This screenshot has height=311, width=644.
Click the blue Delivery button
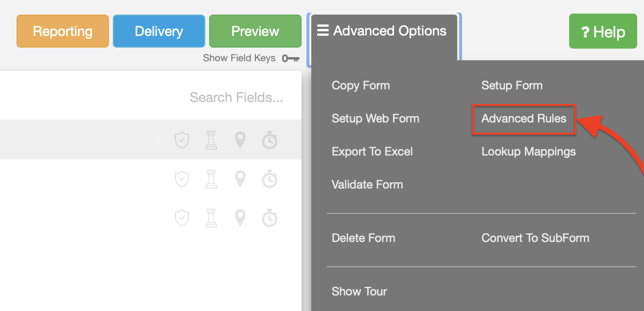[159, 32]
